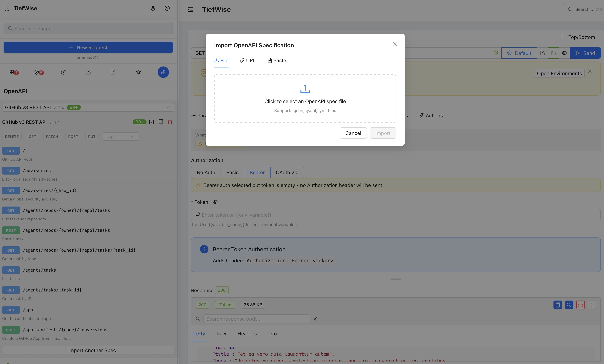Viewport: 604px width, 364px height.
Task: Open the Default environment dropdown
Action: click(519, 53)
